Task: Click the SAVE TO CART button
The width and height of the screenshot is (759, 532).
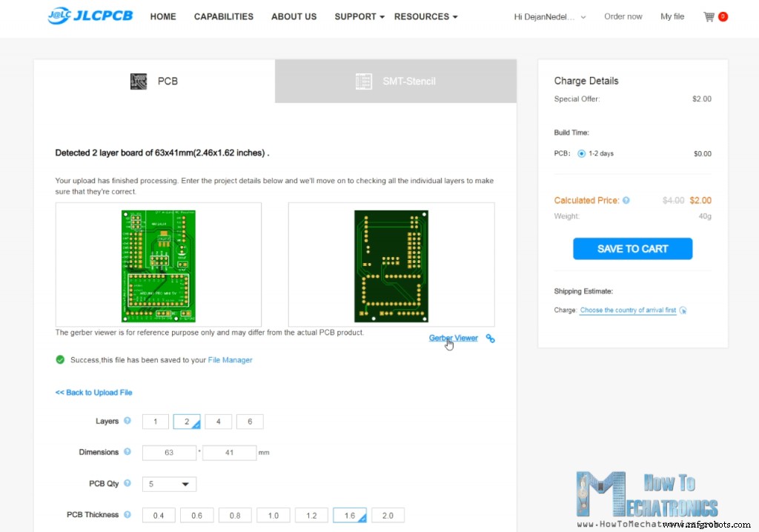Action: coord(632,248)
